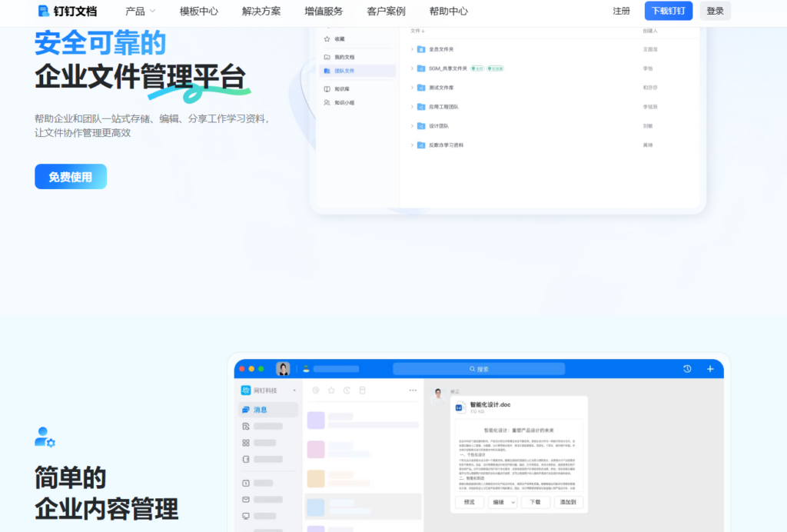Open the more options ellipsis icon
The height and width of the screenshot is (532, 787).
click(x=412, y=390)
